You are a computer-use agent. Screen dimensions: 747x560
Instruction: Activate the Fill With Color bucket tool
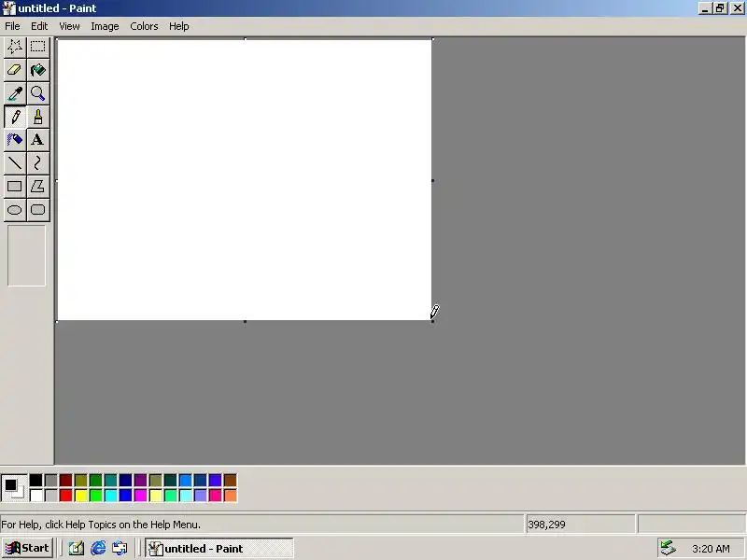[x=37, y=70]
